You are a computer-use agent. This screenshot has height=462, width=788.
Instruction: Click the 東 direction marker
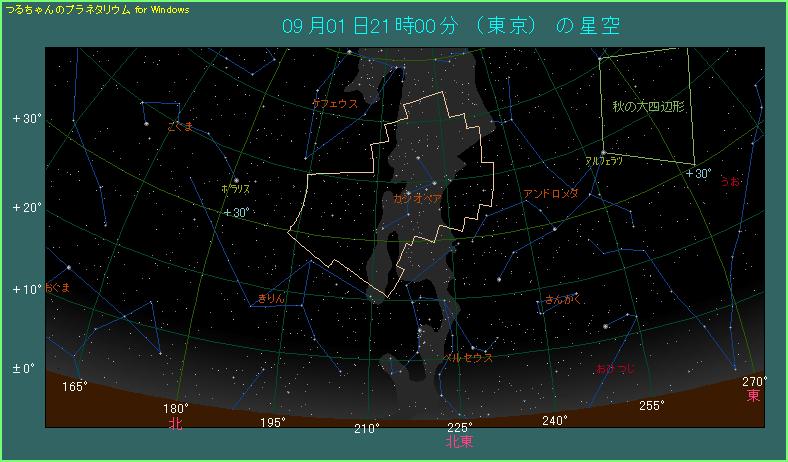tap(754, 396)
